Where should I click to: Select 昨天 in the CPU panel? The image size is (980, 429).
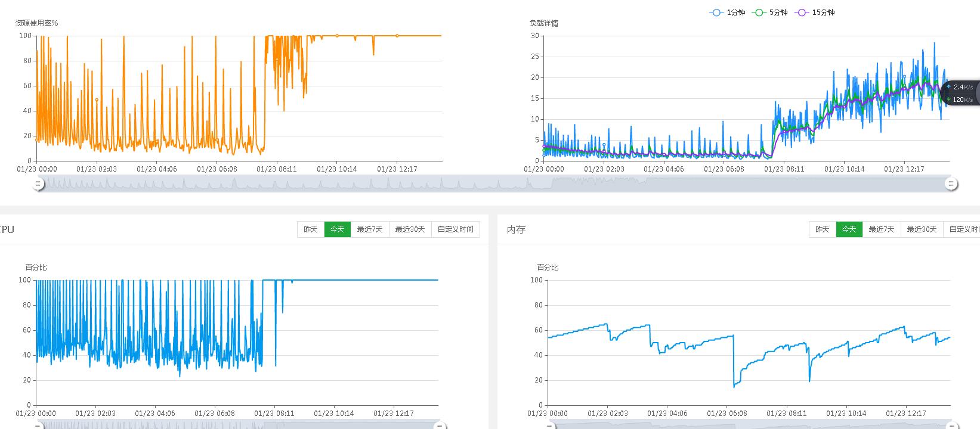(x=311, y=229)
